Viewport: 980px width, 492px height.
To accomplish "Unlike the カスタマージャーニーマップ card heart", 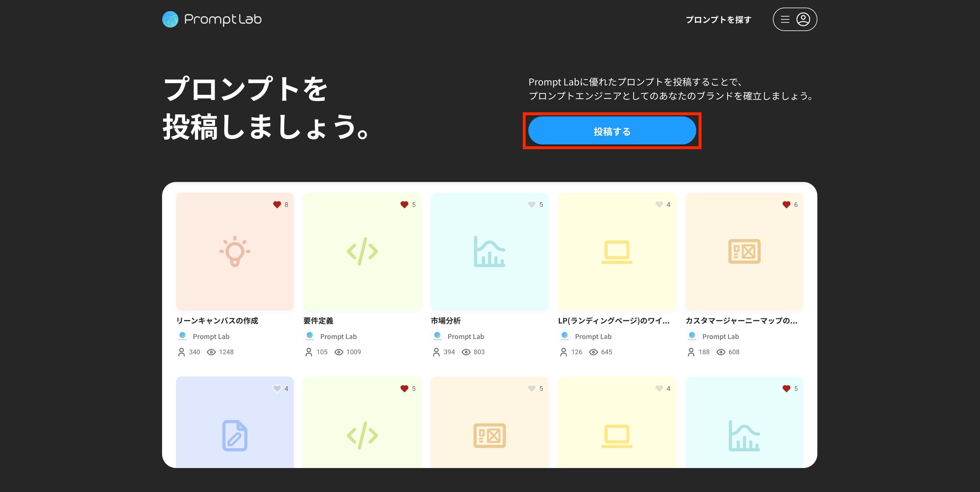I will tap(786, 205).
